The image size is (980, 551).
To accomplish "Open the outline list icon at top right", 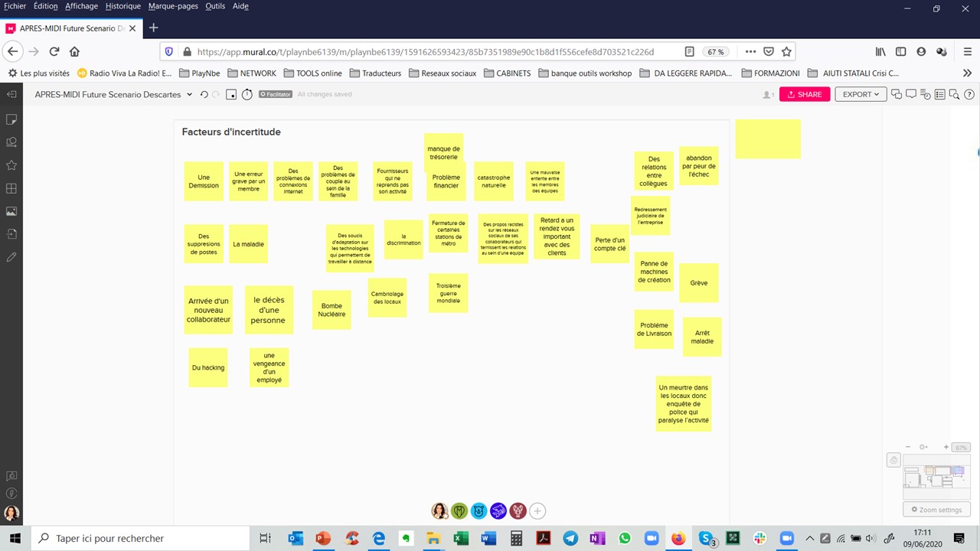I will pos(939,95).
